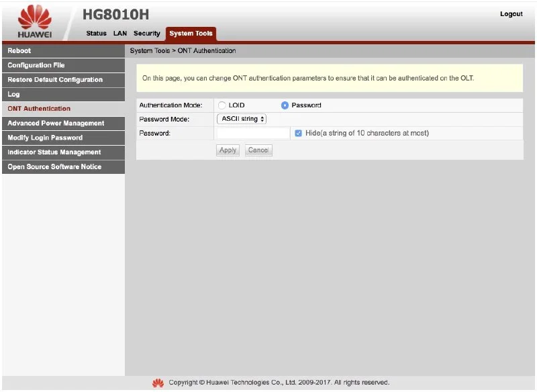The image size is (537, 392).
Task: Click the Password input field
Action: (252, 133)
